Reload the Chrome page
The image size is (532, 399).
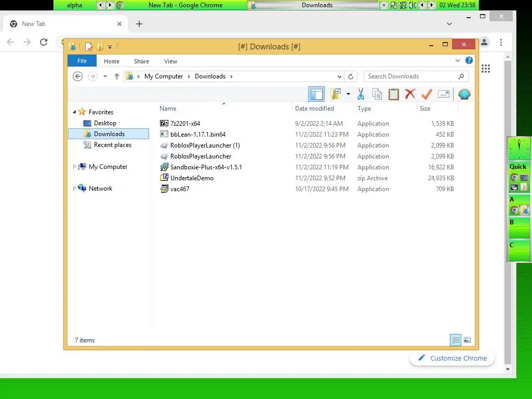coord(44,42)
